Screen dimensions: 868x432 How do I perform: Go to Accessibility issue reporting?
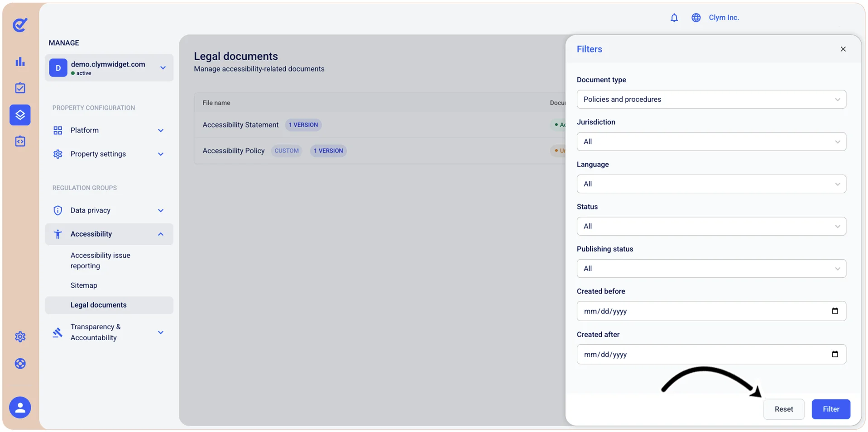coord(101,261)
